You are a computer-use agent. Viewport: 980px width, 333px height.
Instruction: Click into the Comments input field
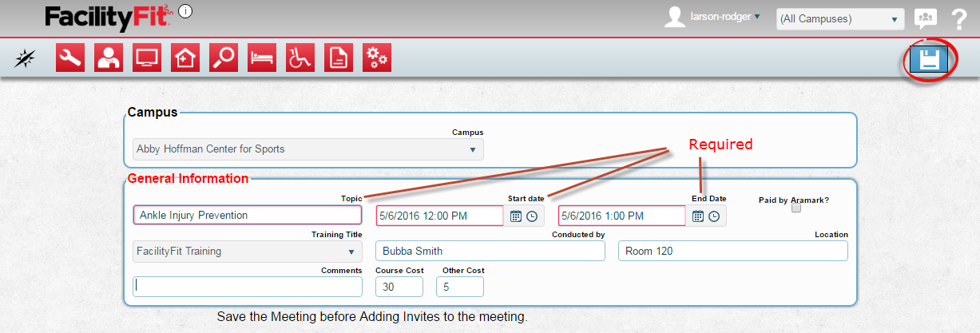[248, 287]
